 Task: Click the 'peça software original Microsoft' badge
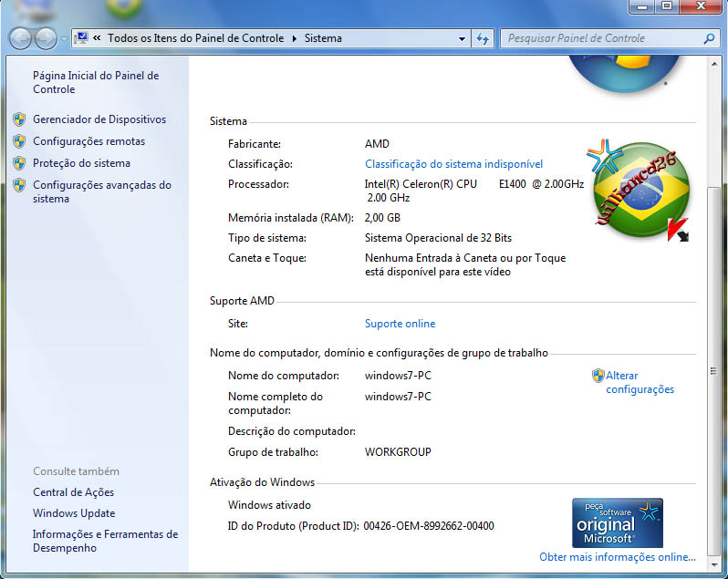[618, 522]
